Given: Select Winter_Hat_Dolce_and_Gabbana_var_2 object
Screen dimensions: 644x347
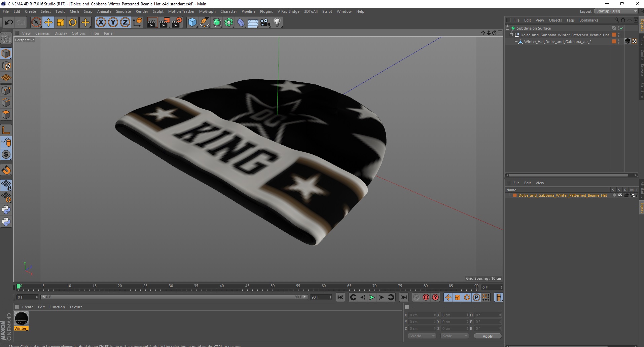Looking at the screenshot, I should pyautogui.click(x=558, y=42).
